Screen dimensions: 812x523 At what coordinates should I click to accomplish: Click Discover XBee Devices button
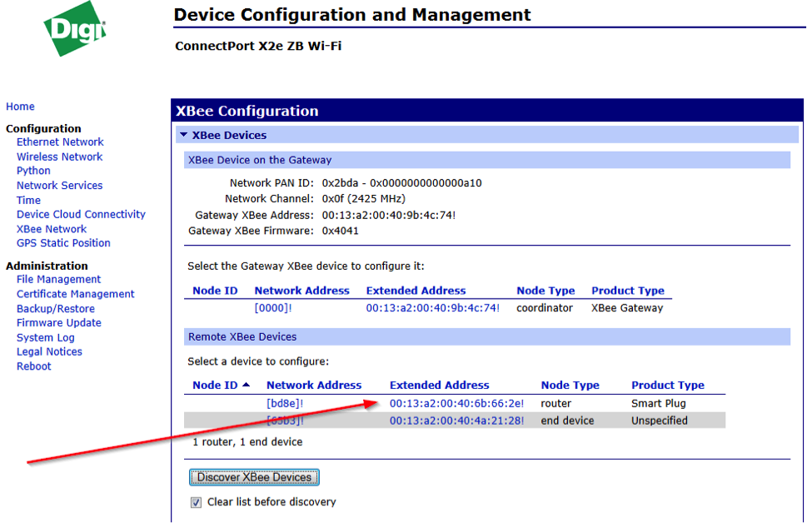click(254, 477)
